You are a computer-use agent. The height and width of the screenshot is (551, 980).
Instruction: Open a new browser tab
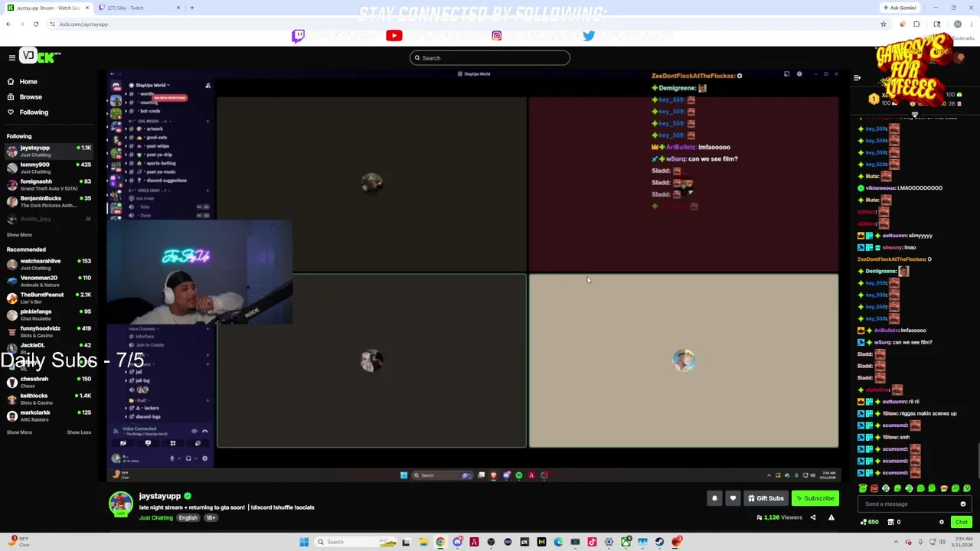tap(192, 8)
